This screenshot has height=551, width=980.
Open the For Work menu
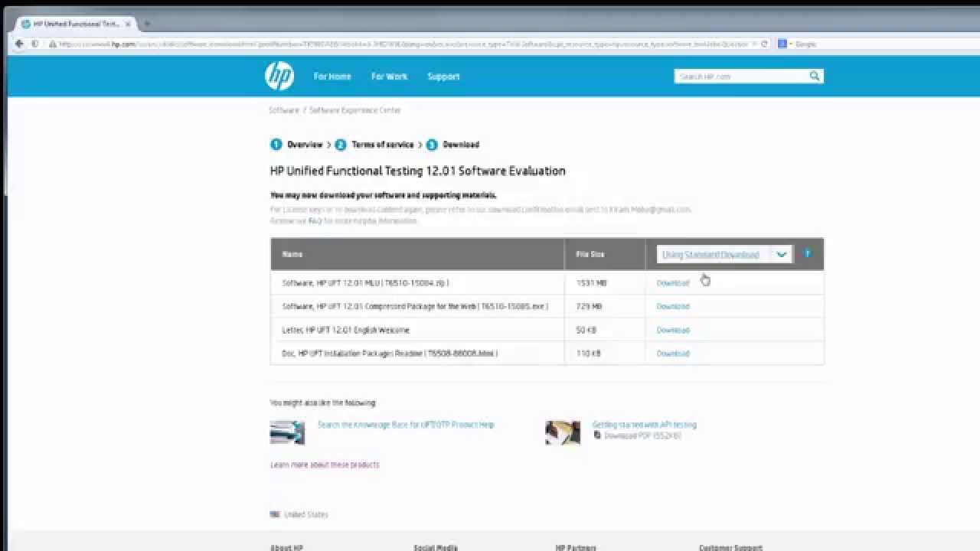coord(390,77)
